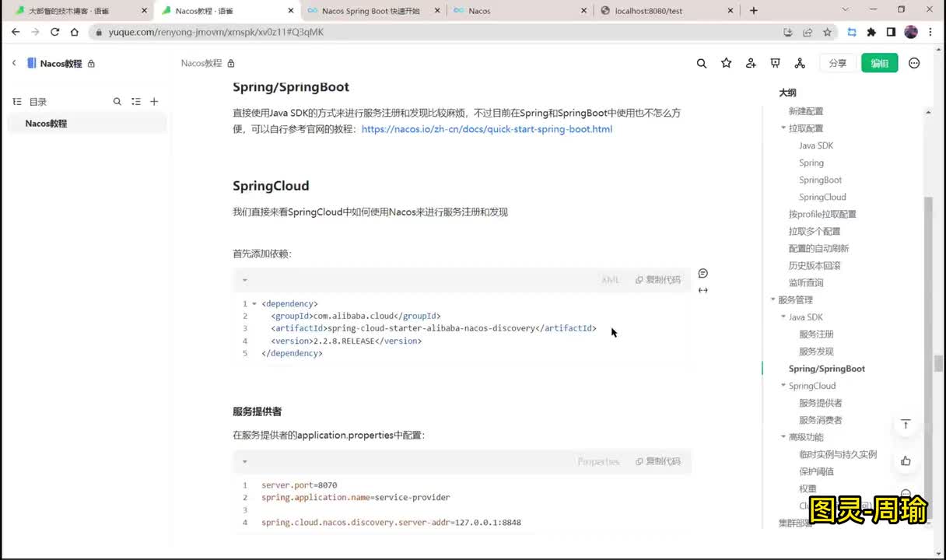Reload the current page

(54, 32)
